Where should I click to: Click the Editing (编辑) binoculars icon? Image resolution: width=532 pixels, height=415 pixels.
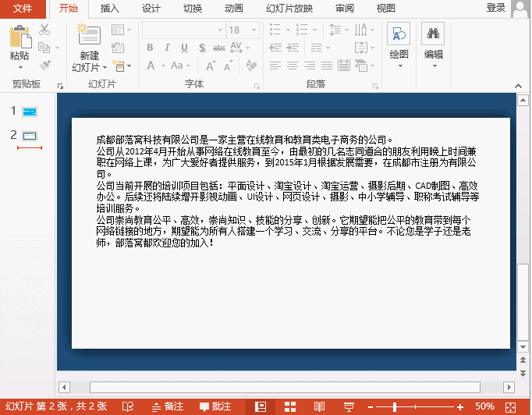[433, 36]
